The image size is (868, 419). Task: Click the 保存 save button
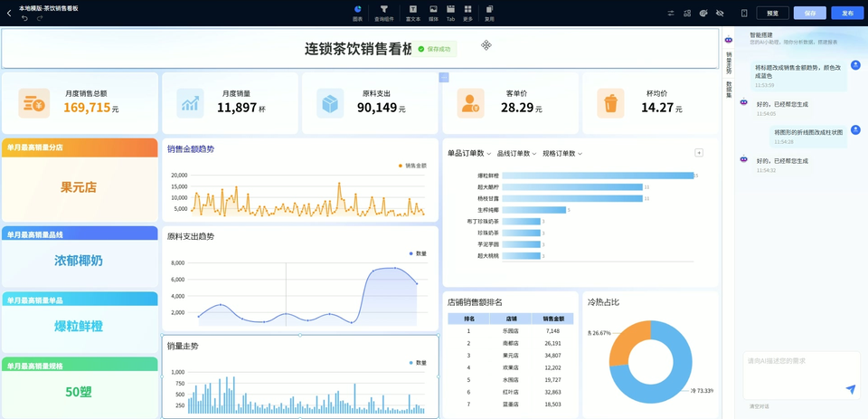pyautogui.click(x=810, y=13)
